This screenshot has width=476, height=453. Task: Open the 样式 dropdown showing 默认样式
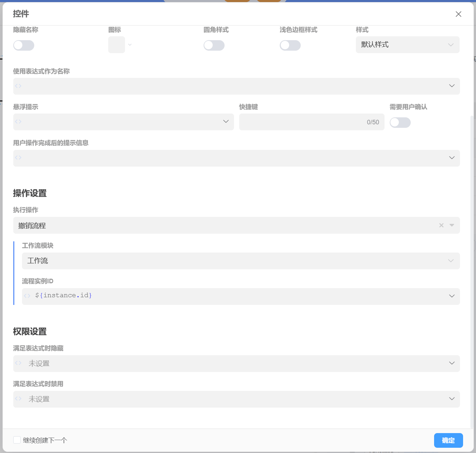pyautogui.click(x=407, y=45)
